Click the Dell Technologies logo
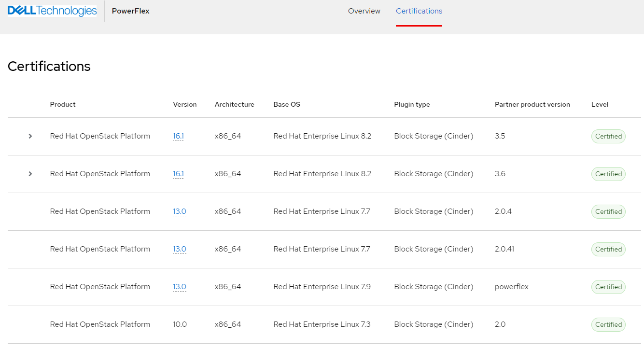The width and height of the screenshot is (644, 350). [52, 11]
